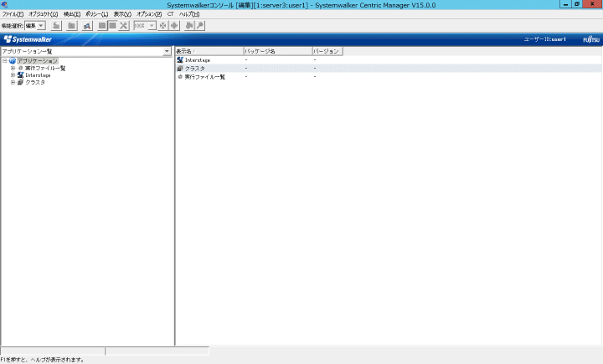
Task: Click the クラスタ icon in the list pane
Action: 180,69
